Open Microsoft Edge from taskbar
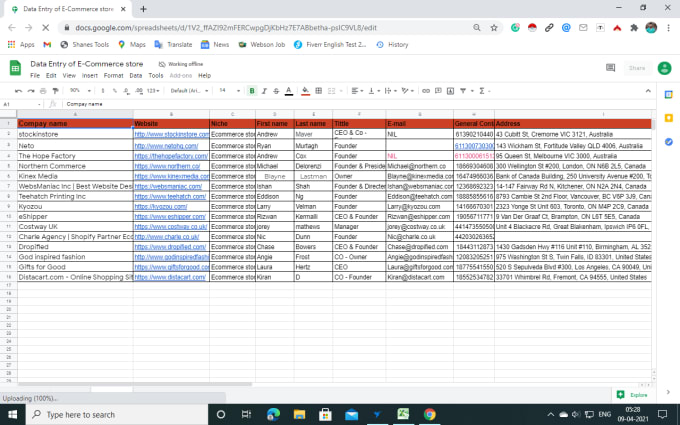680x425 pixels. pyautogui.click(x=273, y=415)
